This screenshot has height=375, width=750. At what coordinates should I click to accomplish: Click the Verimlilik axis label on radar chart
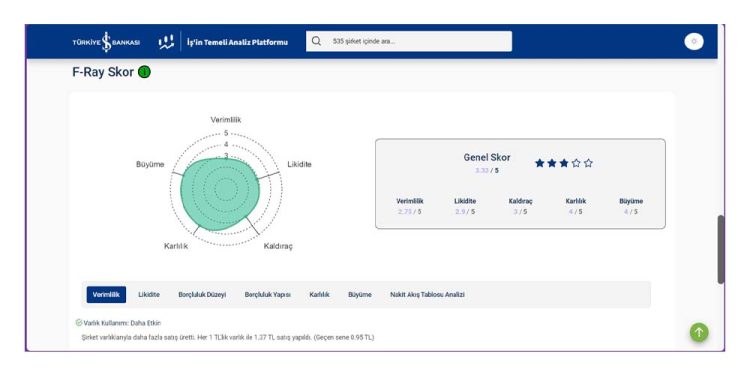click(226, 120)
